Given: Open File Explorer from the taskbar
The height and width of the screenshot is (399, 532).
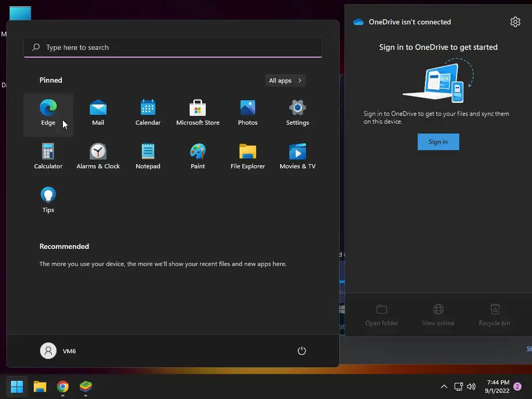Looking at the screenshot, I should click(x=40, y=387).
